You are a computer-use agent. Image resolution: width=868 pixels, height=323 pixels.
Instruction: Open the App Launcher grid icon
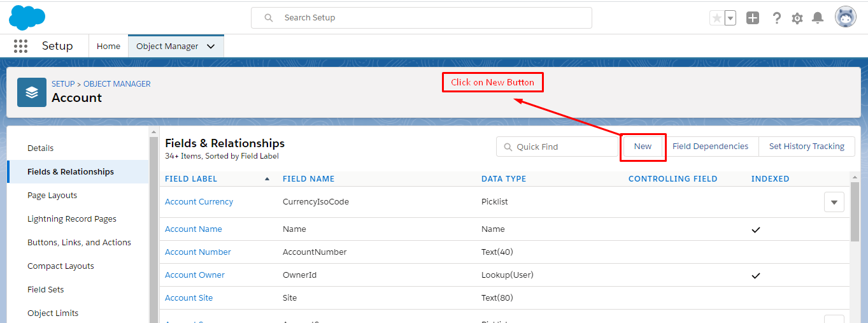click(x=20, y=46)
